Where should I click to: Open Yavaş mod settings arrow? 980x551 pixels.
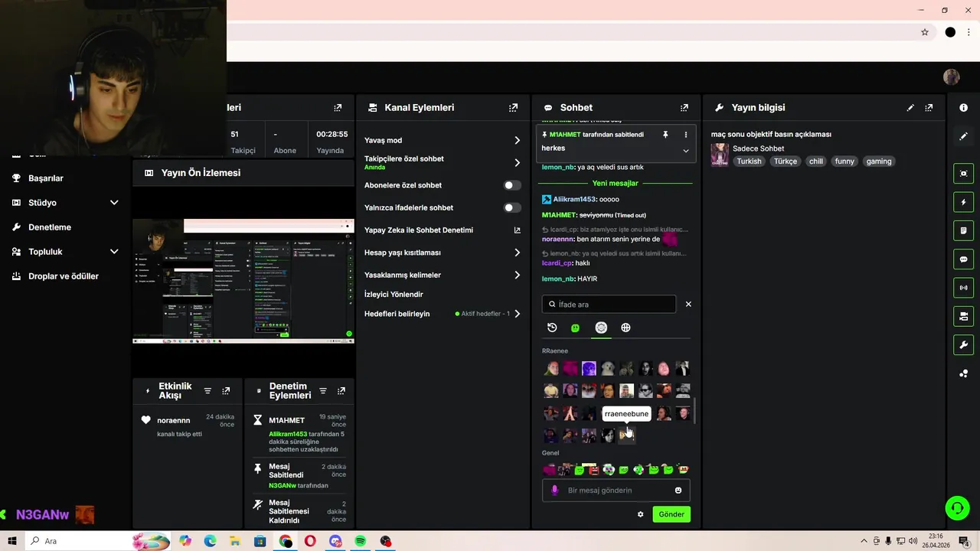point(518,140)
